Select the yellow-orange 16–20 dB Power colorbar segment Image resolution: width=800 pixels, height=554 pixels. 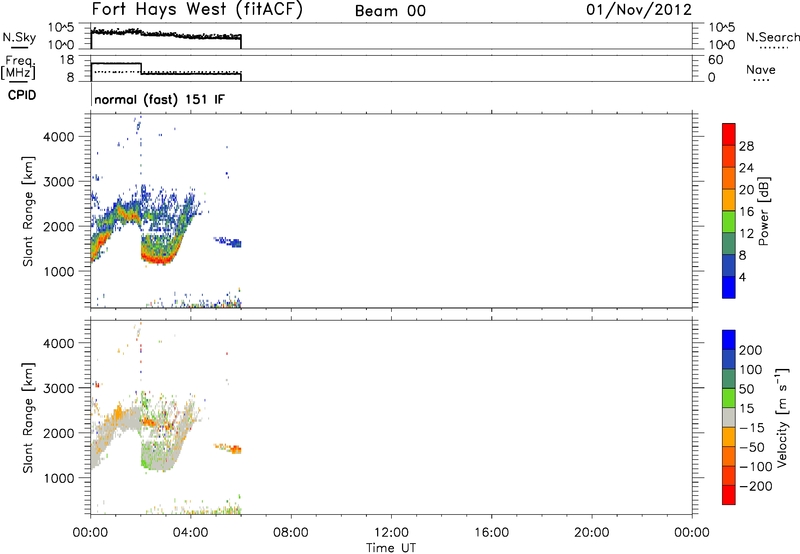[729, 199]
